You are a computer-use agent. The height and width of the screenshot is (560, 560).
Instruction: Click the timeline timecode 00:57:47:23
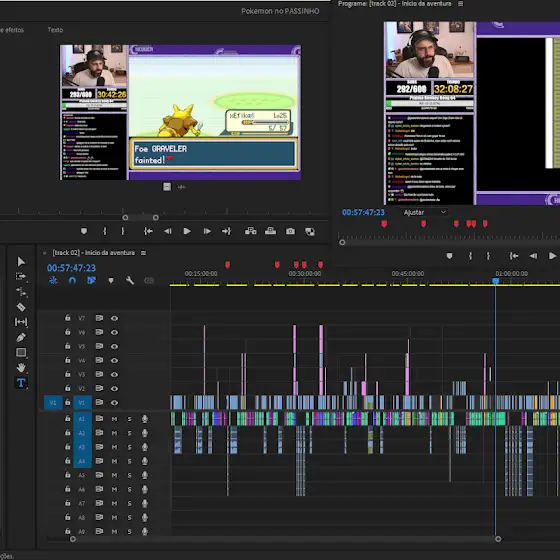(71, 268)
